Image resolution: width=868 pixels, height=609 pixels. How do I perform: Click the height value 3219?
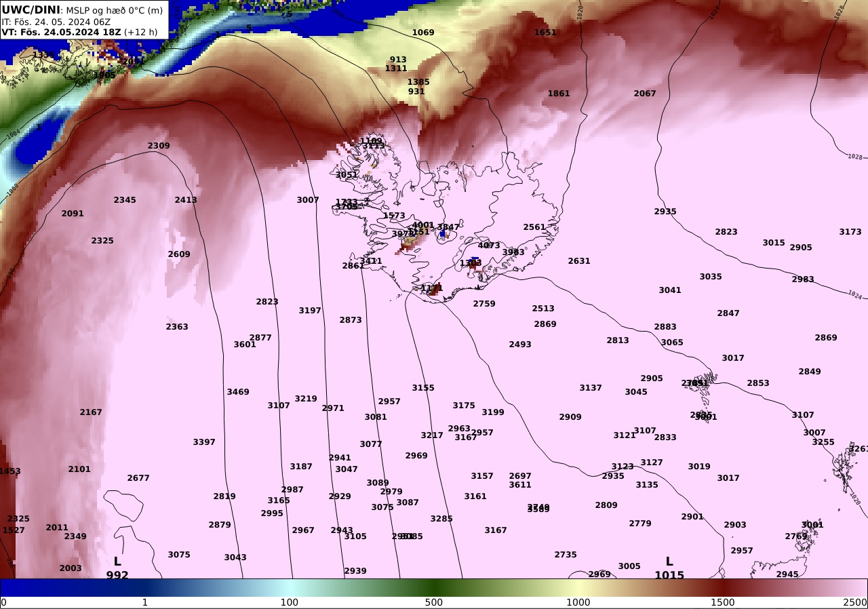306,399
